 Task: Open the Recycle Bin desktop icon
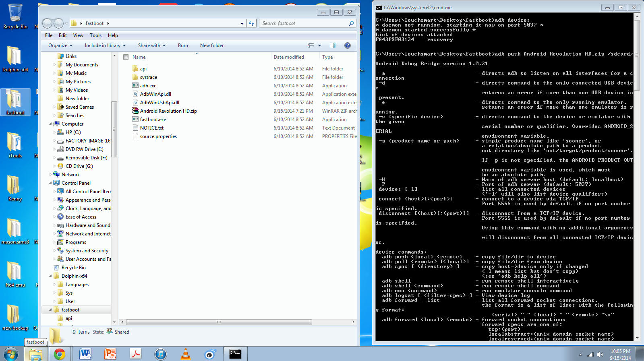point(15,16)
